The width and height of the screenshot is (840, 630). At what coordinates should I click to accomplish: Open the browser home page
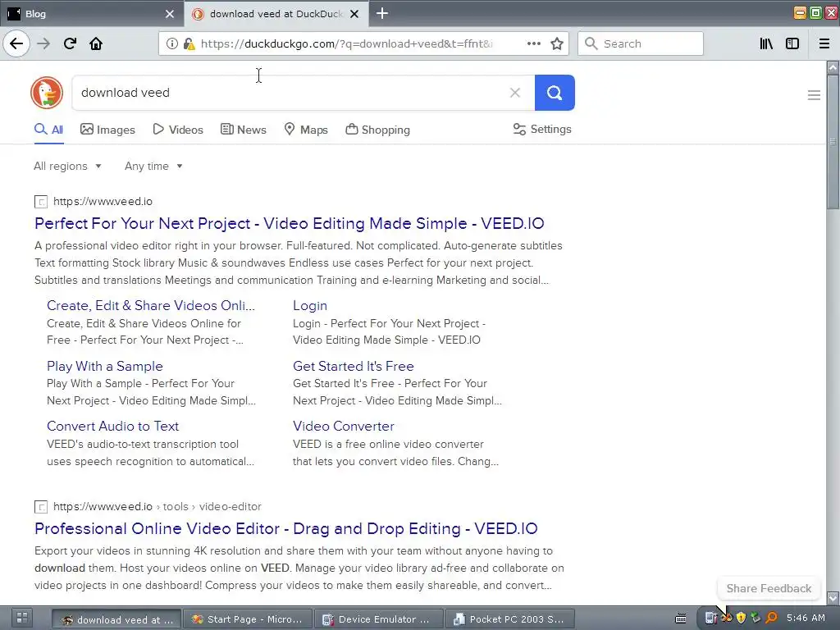96,43
